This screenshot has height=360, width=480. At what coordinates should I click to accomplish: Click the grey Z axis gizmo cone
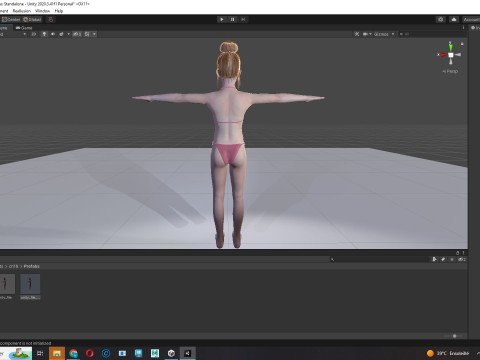pyautogui.click(x=458, y=55)
